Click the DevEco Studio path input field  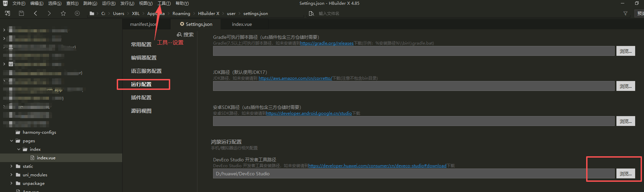(414, 174)
